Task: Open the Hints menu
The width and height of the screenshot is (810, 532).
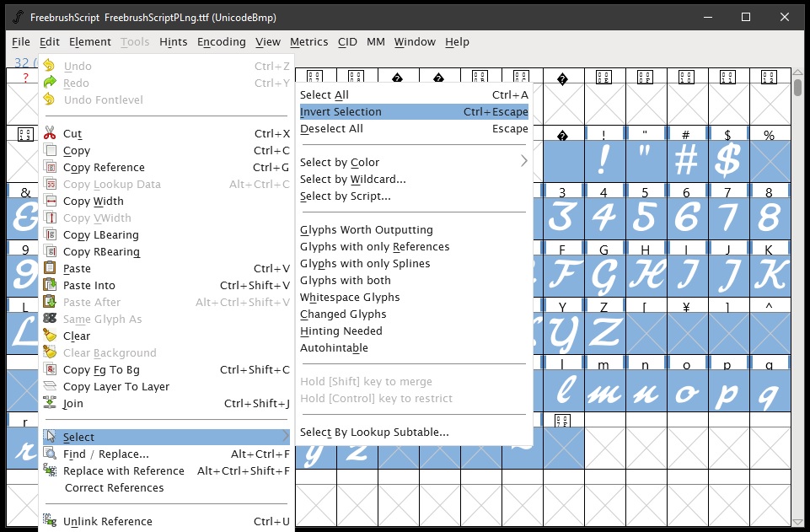Action: 173,42
